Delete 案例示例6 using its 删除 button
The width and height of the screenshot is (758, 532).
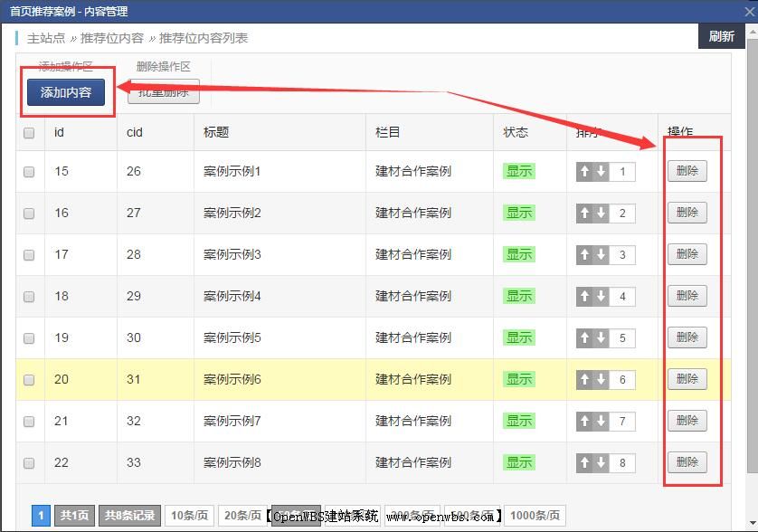coord(687,379)
